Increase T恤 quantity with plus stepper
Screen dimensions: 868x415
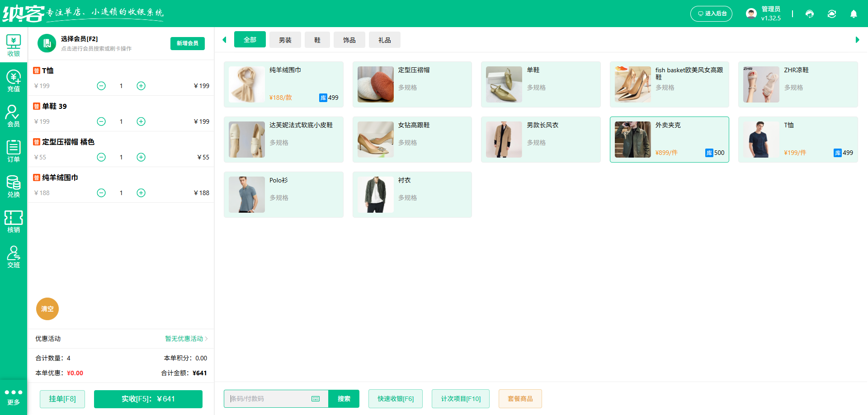pos(141,85)
